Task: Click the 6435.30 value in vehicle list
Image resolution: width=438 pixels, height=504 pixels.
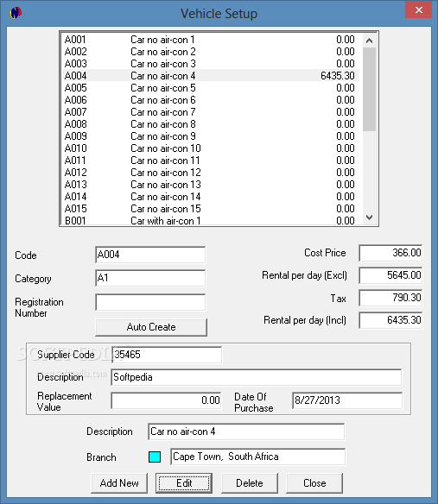Action: click(x=338, y=76)
